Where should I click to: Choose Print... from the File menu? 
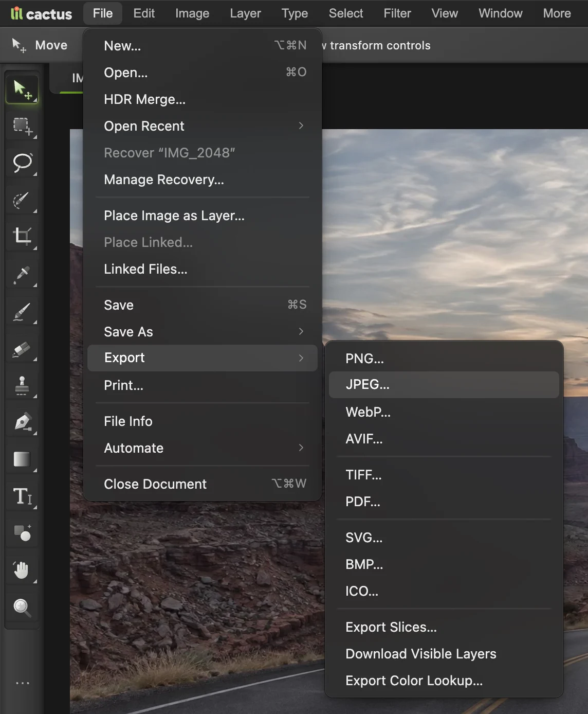[203, 385]
